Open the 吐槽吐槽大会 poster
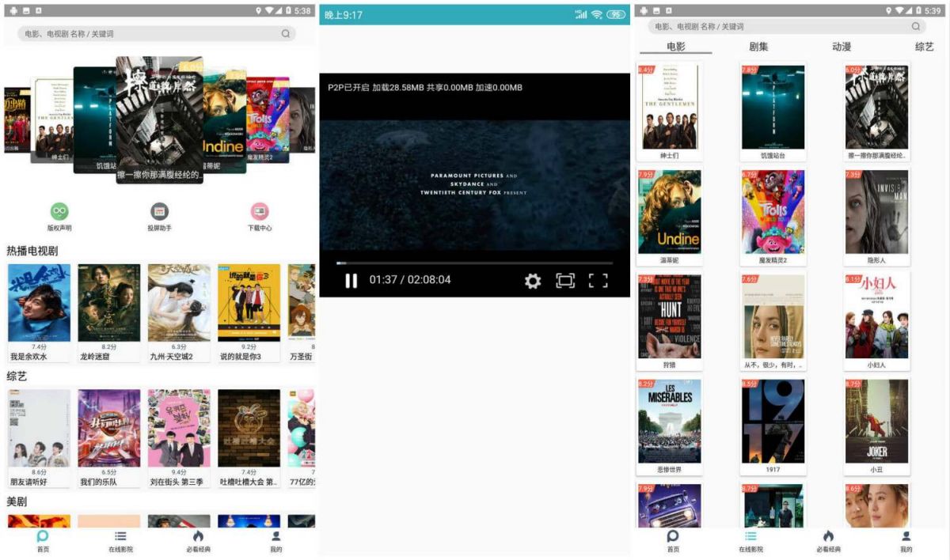Viewport: 950px width, 560px height. click(x=249, y=428)
